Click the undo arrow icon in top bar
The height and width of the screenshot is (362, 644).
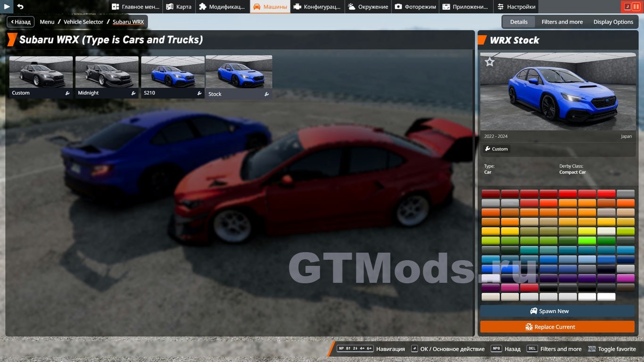point(20,7)
